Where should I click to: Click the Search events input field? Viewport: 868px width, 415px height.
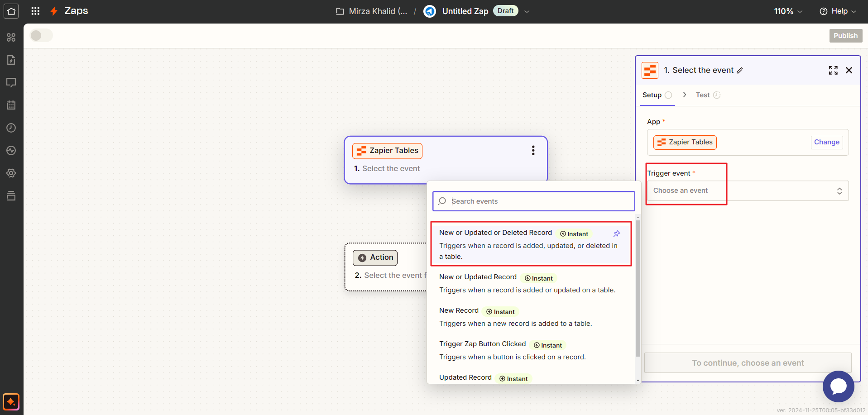tap(539, 201)
